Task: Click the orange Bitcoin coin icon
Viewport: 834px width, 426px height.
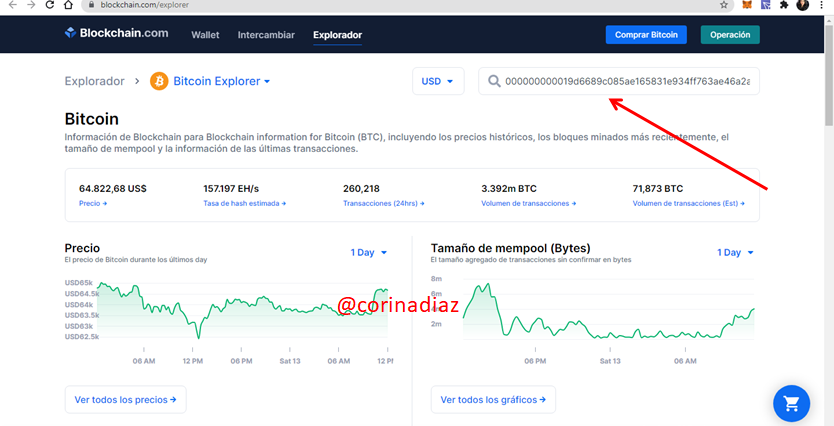Action: coord(159,81)
